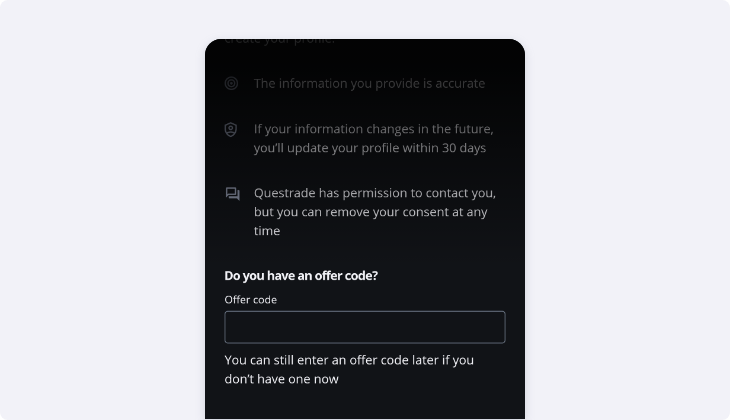Click the chat bubbles contact icon
Screen dimensions: 730x420
point(232,194)
